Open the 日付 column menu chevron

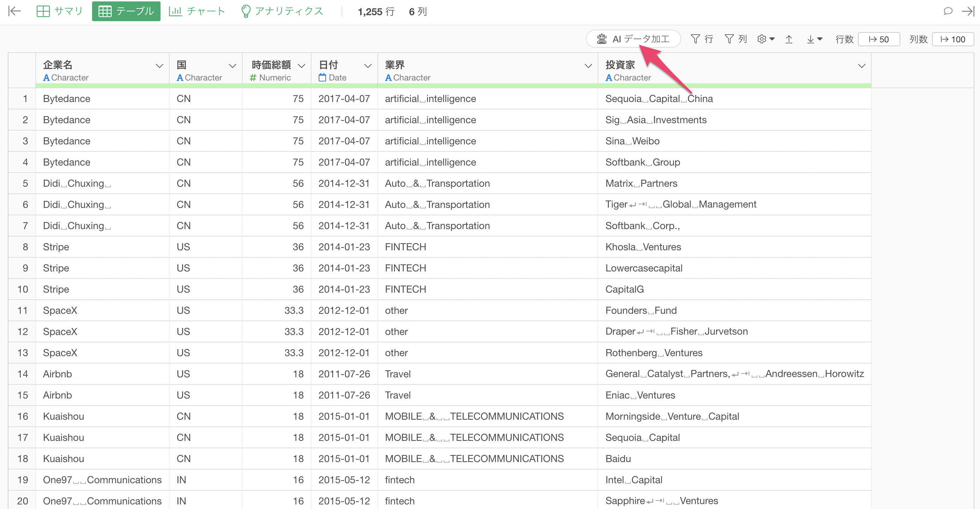click(368, 66)
